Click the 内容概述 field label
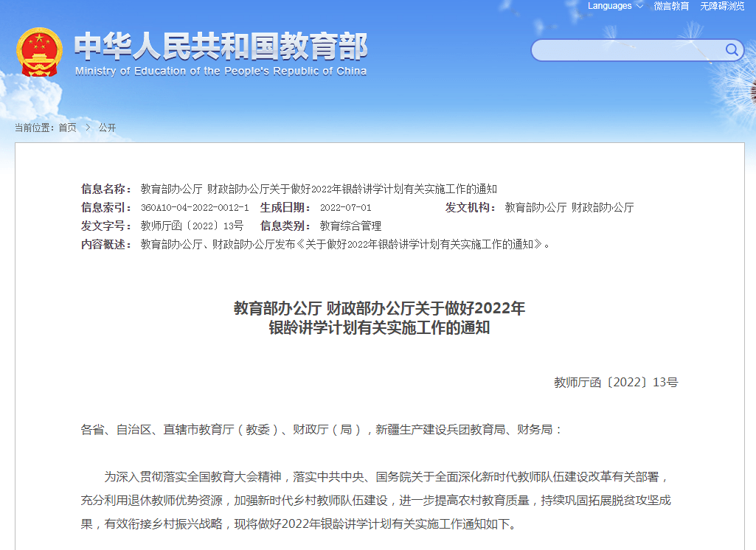The width and height of the screenshot is (756, 550). [x=106, y=244]
